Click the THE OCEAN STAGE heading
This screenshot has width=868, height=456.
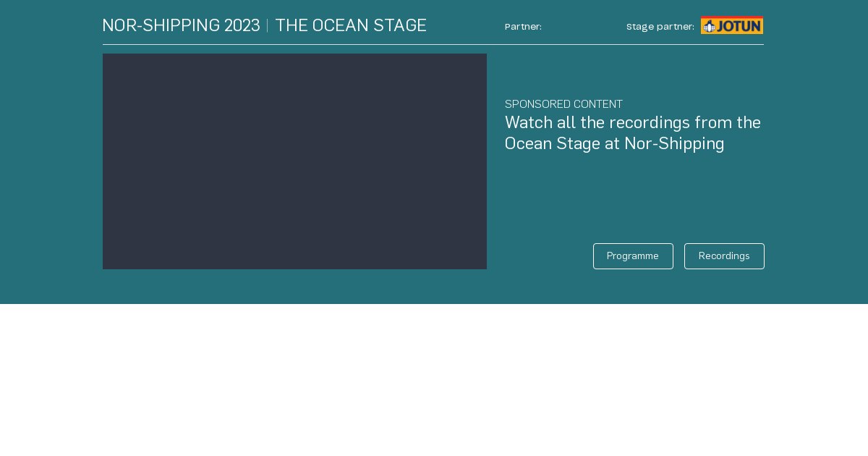pos(351,25)
